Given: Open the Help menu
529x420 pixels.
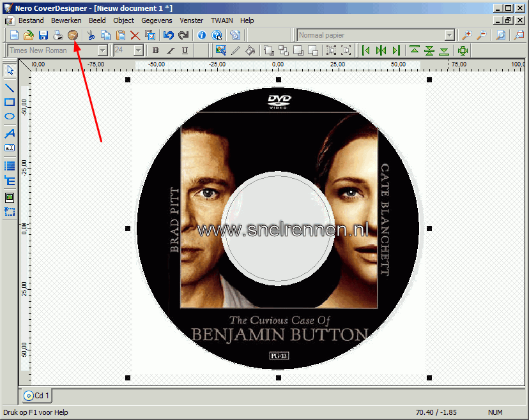Looking at the screenshot, I should (247, 20).
